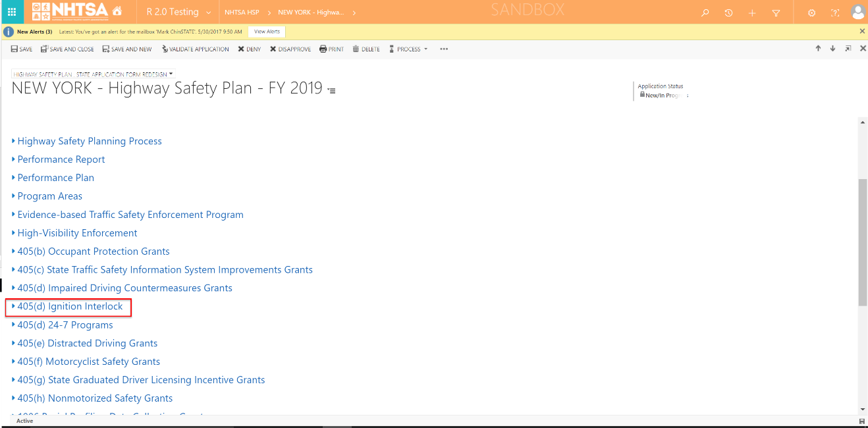Click the Deny command
This screenshot has height=428, width=868.
pos(249,49)
